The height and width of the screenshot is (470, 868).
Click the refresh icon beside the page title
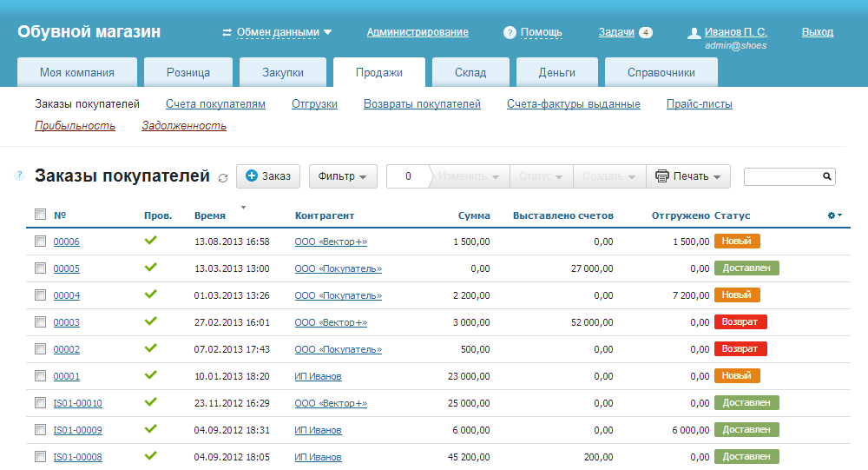pyautogui.click(x=223, y=177)
